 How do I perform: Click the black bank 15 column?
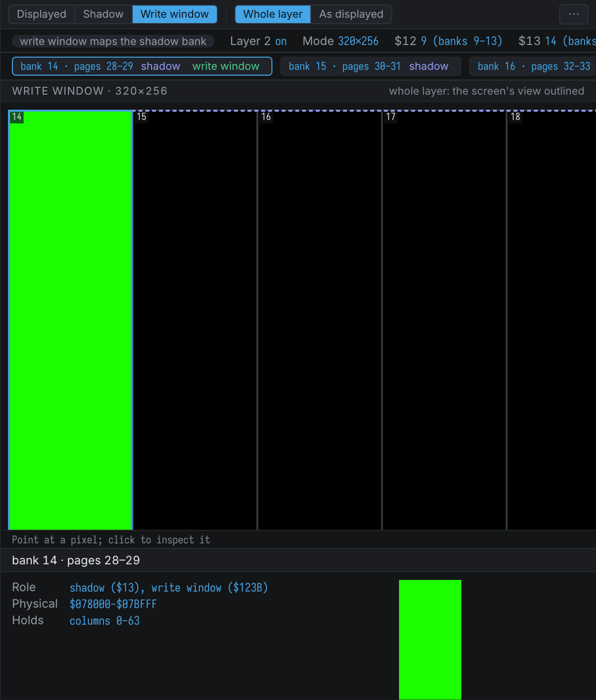195,320
